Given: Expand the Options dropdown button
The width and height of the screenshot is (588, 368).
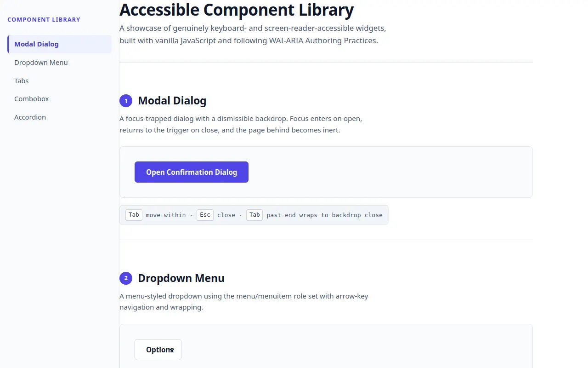Looking at the screenshot, I should coord(158,350).
